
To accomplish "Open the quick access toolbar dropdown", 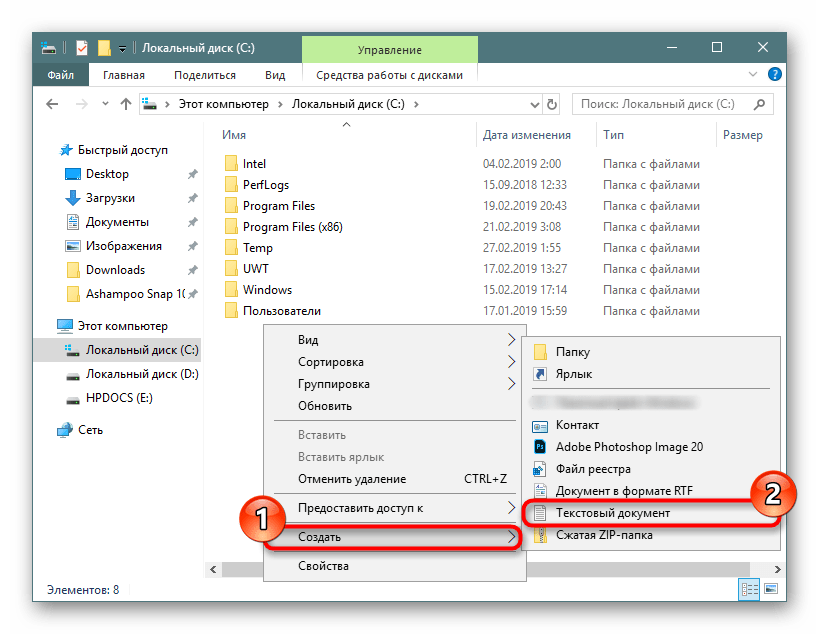I will click(x=122, y=47).
